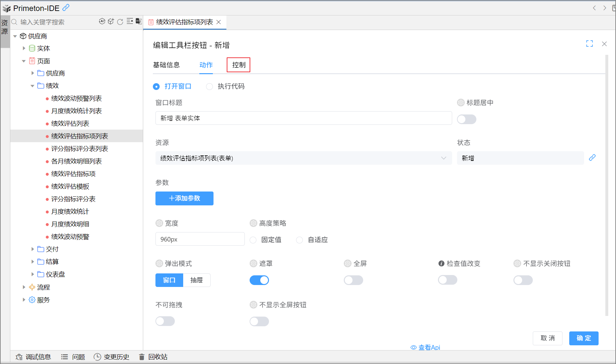Enable the 标题居中 toggle

coord(466,119)
